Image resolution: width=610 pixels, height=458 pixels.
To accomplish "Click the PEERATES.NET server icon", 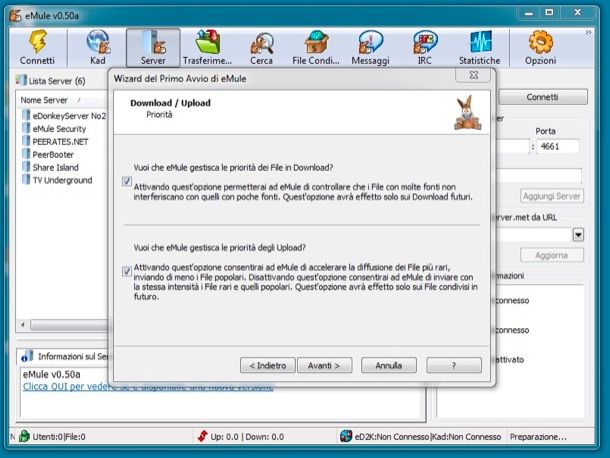I will click(x=26, y=141).
